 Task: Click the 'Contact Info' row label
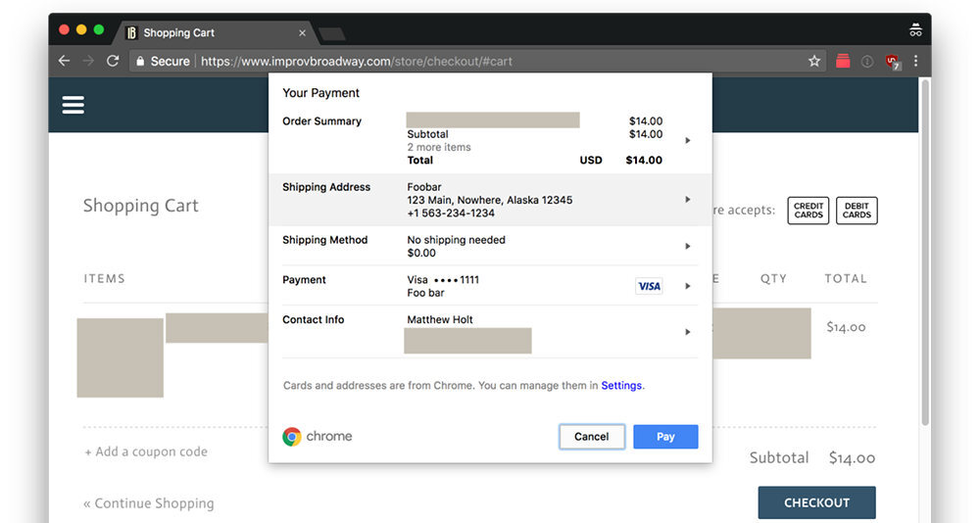314,319
